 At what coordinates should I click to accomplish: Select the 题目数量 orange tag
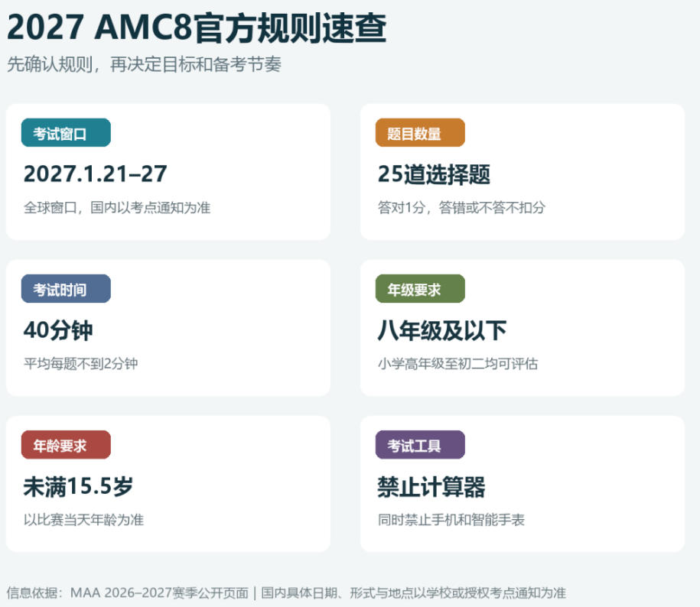(420, 132)
